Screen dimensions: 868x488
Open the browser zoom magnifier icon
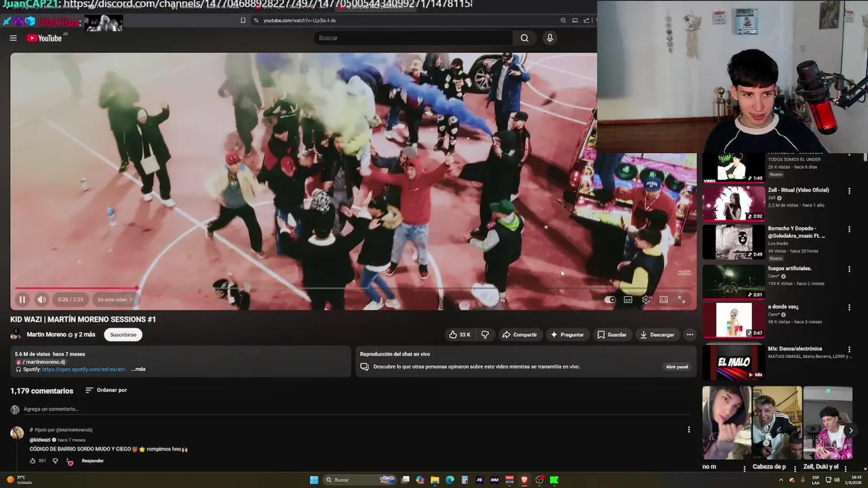pyautogui.click(x=563, y=20)
